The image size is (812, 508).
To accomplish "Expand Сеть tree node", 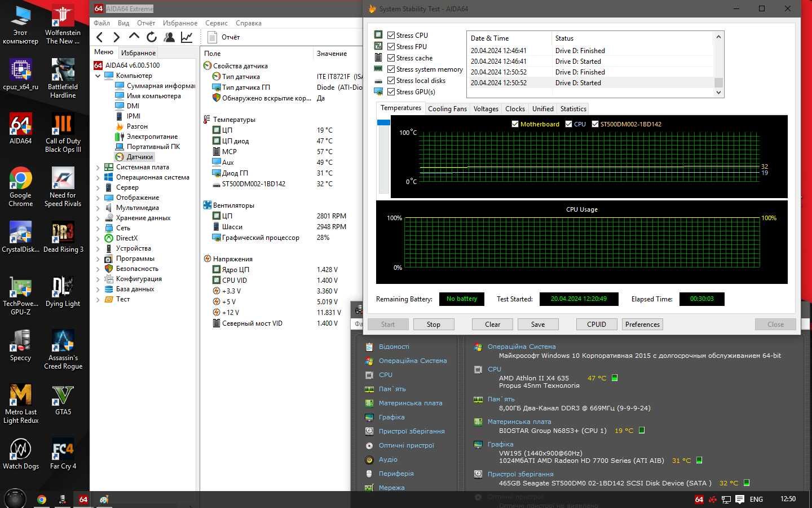I will point(98,228).
